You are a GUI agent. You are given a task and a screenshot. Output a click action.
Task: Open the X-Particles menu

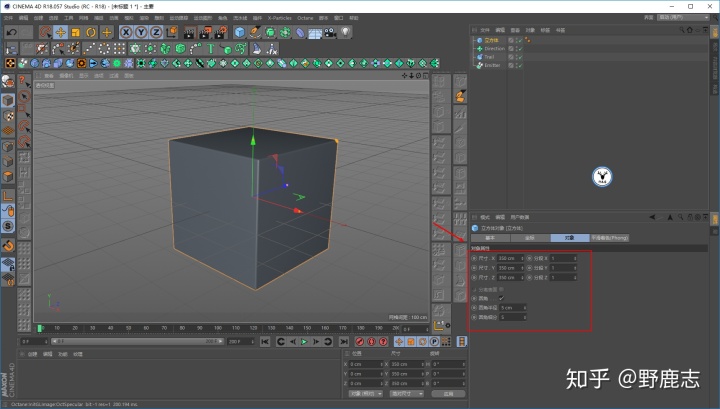280,18
